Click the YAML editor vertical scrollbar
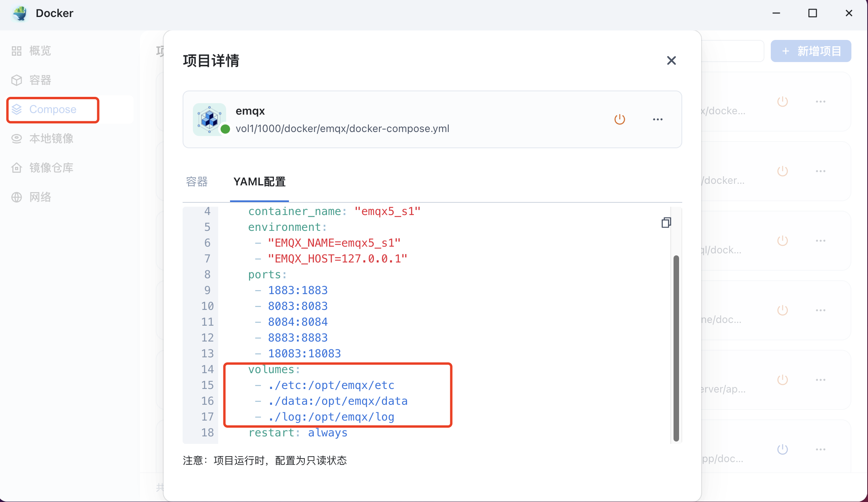 click(x=676, y=348)
